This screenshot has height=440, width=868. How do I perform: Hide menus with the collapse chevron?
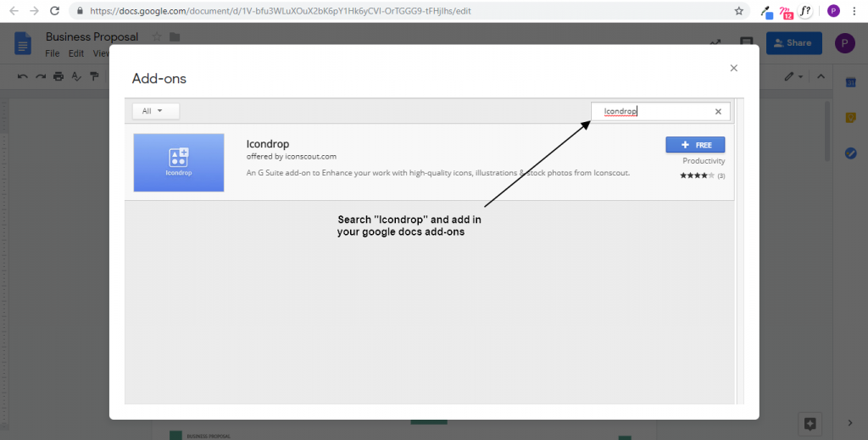pos(821,76)
